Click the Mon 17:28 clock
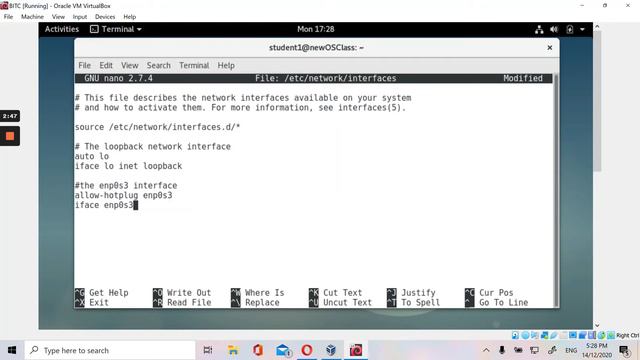 tap(316, 29)
